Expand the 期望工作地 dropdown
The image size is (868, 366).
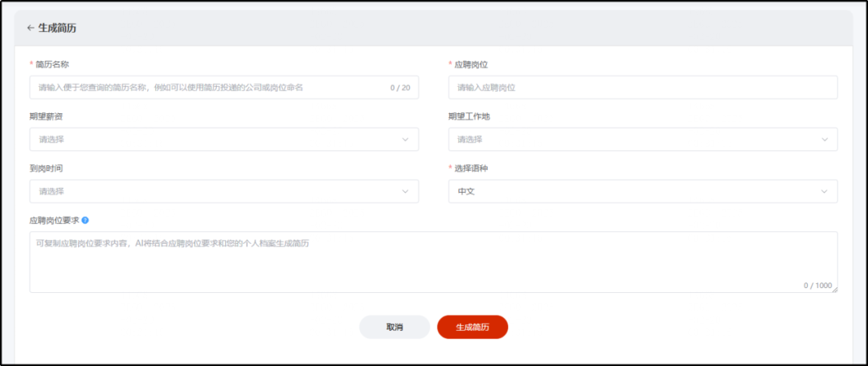643,140
